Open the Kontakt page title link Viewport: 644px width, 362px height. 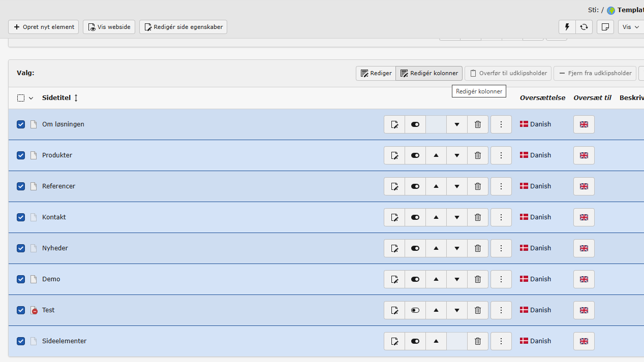click(54, 217)
